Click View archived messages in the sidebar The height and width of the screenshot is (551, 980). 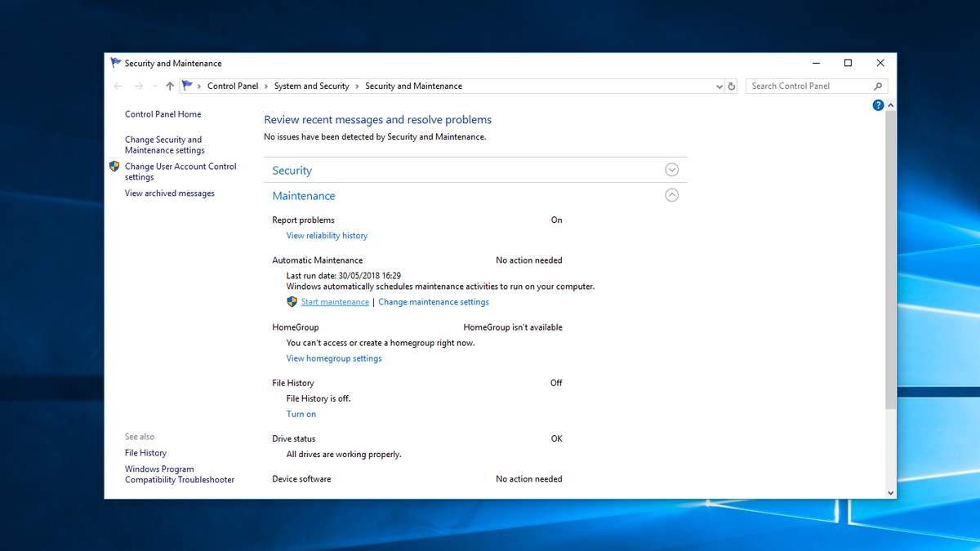[169, 193]
